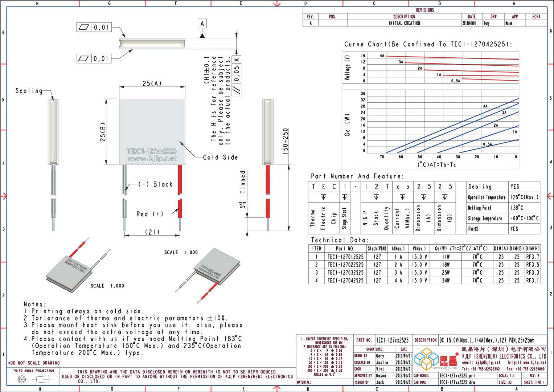Click the 'Sealing' label by left side view

(29, 91)
